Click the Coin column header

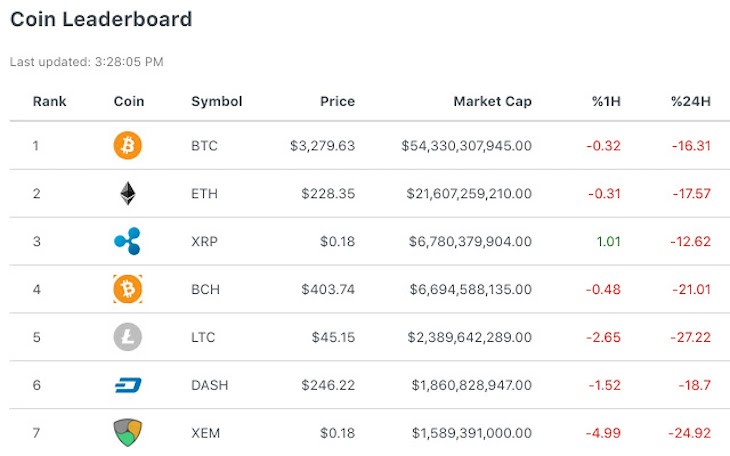point(129,101)
